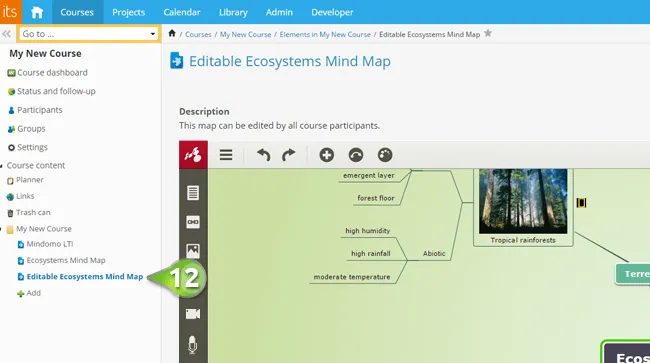Open the Courses menu
Screen dimensions: 650x363
[x=77, y=12]
